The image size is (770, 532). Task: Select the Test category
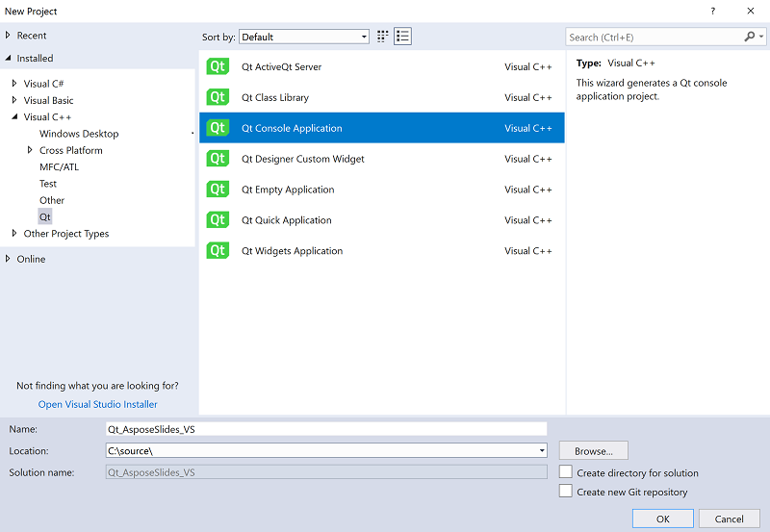(x=48, y=184)
